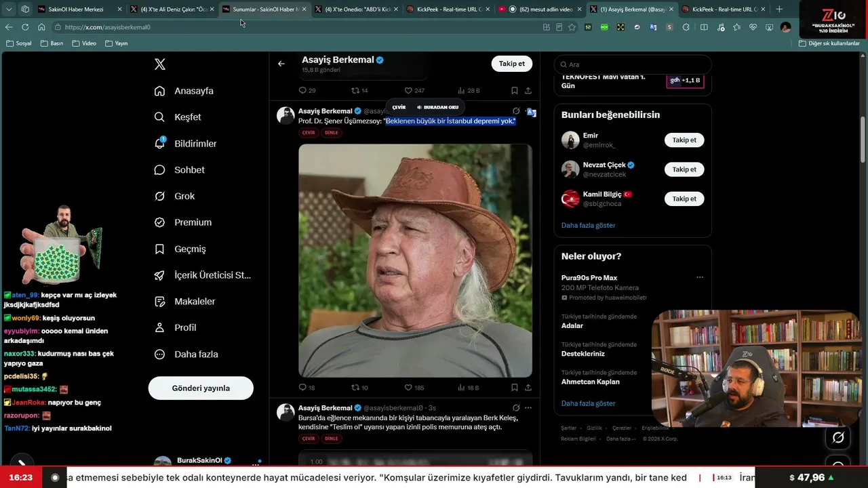The height and width of the screenshot is (488, 868).
Task: Expand the browser tab list chevron
Action: pos(9,9)
